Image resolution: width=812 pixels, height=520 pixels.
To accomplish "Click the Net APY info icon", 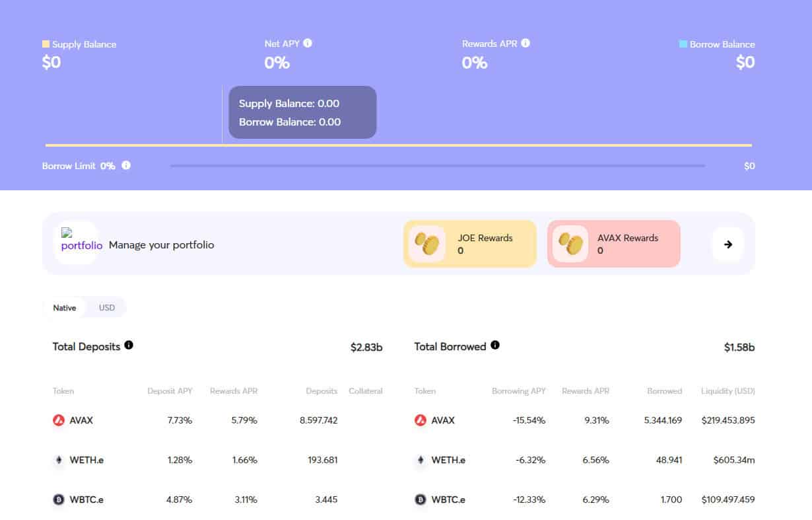I will point(308,44).
